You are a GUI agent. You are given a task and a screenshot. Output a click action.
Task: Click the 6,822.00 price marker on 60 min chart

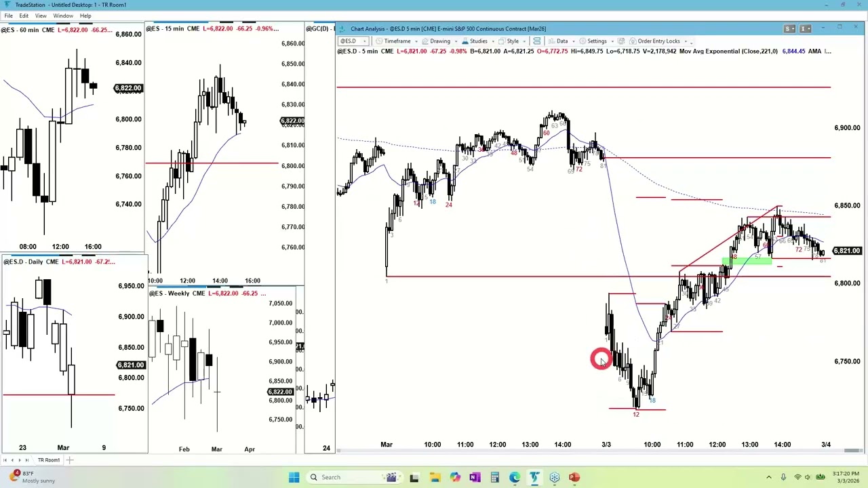128,88
